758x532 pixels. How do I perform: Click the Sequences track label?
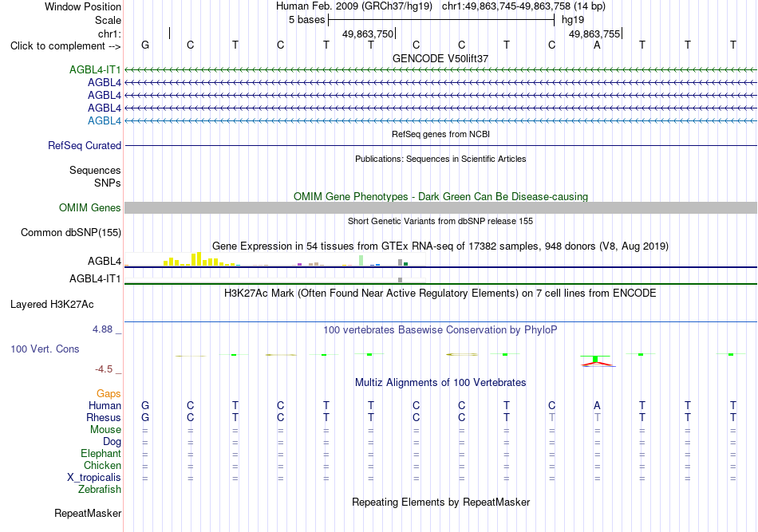[95, 170]
